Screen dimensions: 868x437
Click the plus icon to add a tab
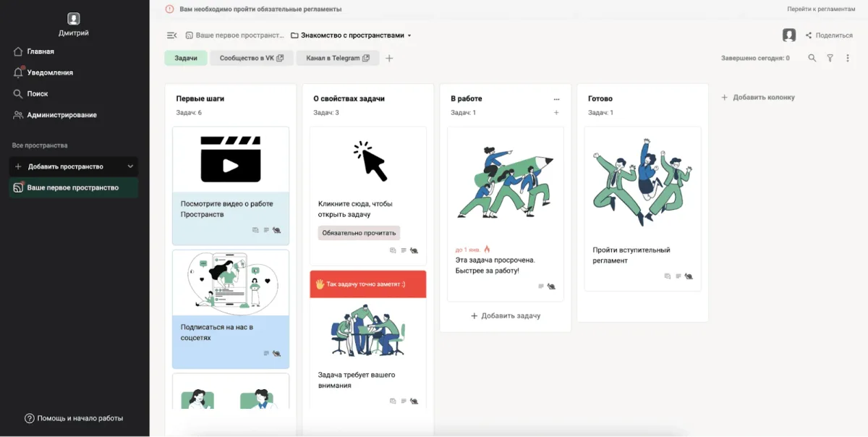389,58
